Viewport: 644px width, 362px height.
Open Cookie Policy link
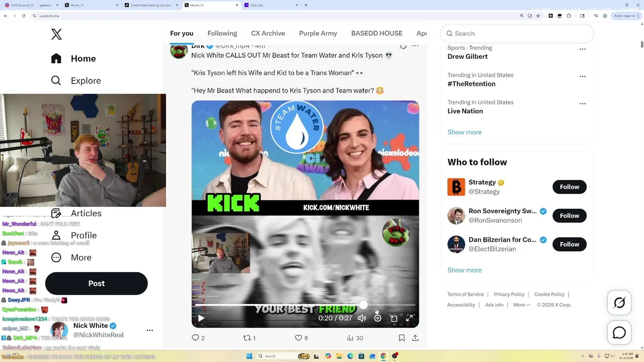click(x=549, y=295)
